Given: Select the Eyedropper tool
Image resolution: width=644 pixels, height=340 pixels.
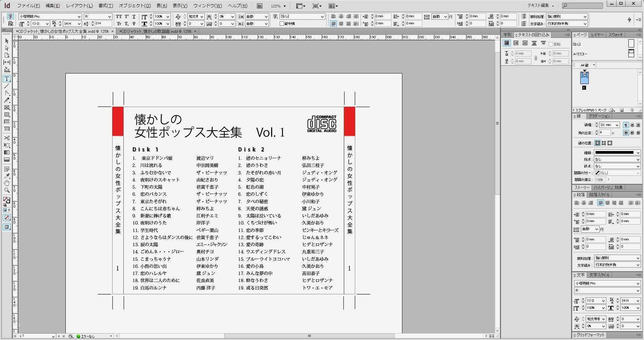Looking at the screenshot, I should [x=6, y=176].
